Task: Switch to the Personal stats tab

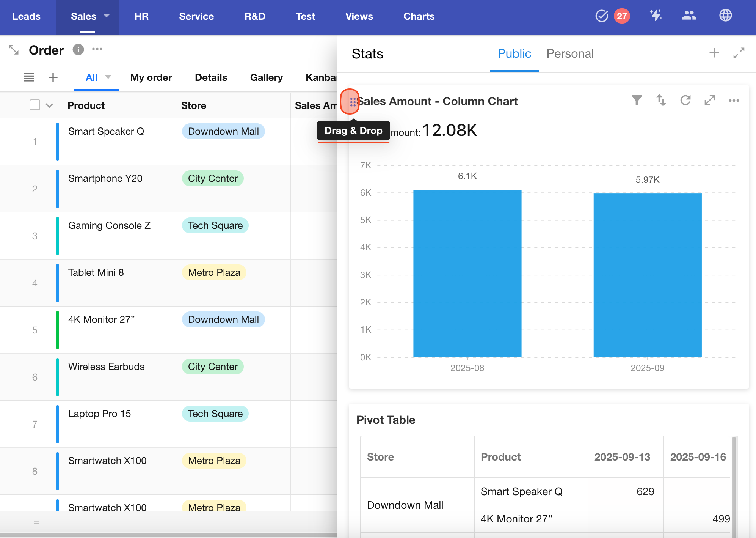Action: pos(570,54)
